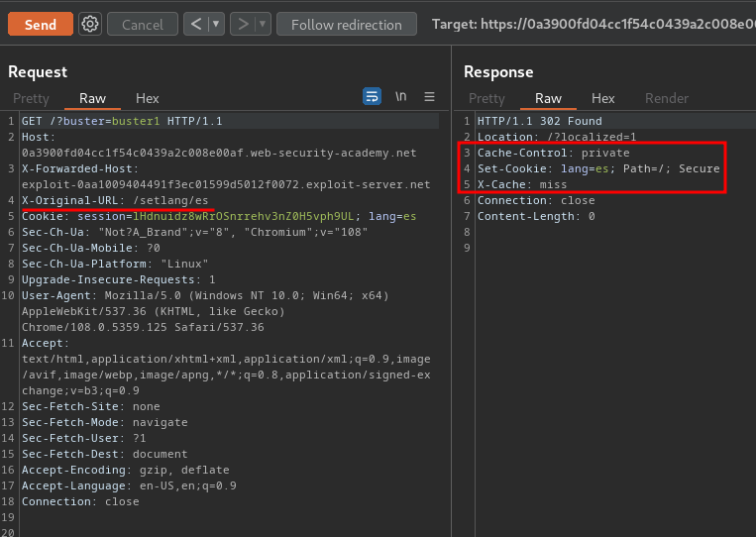756x537 pixels.
Task: Click X-Original-URL: /setlang/es header
Action: pos(115,200)
